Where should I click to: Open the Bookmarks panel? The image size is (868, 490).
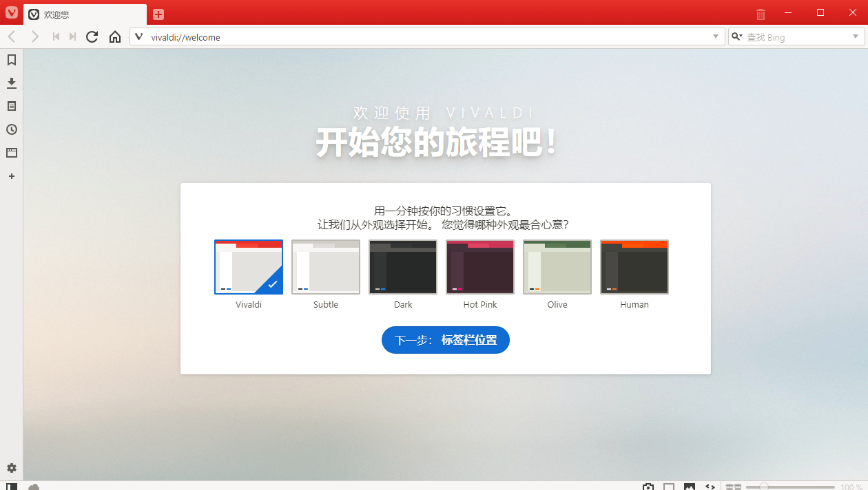coord(12,60)
